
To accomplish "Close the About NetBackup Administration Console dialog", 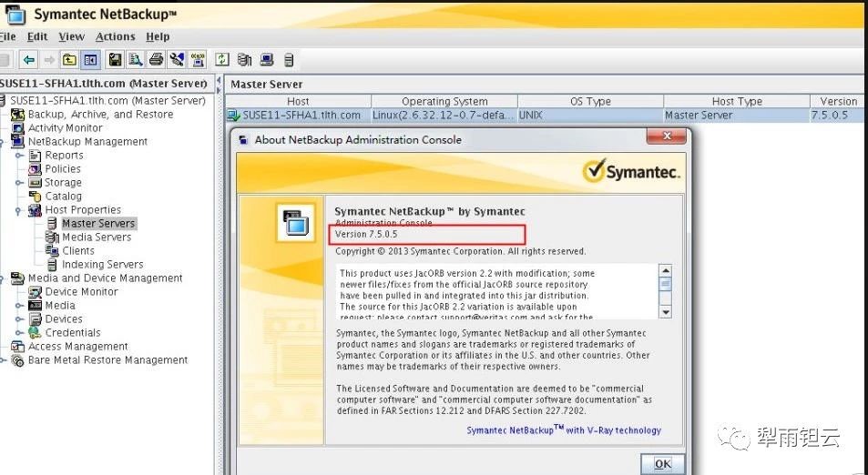I will (667, 136).
